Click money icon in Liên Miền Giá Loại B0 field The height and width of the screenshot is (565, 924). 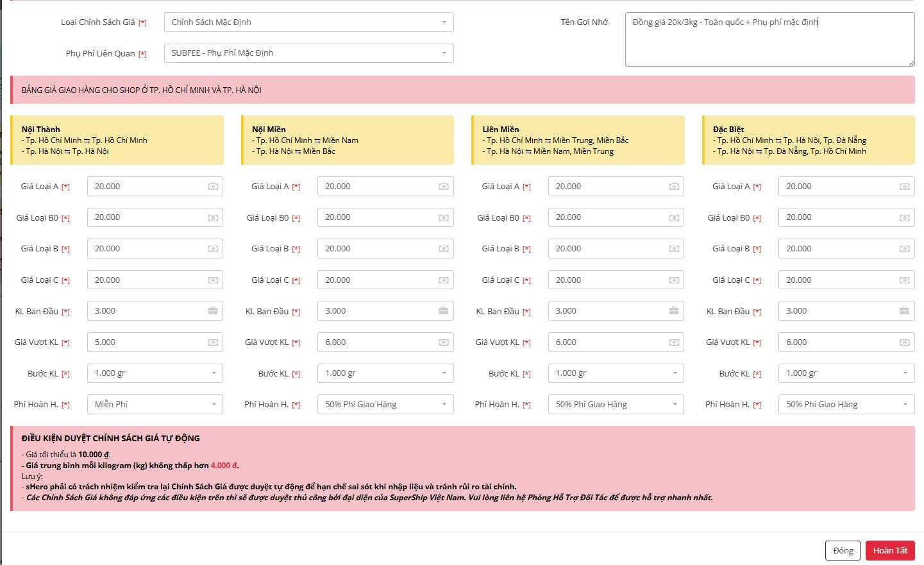click(674, 218)
